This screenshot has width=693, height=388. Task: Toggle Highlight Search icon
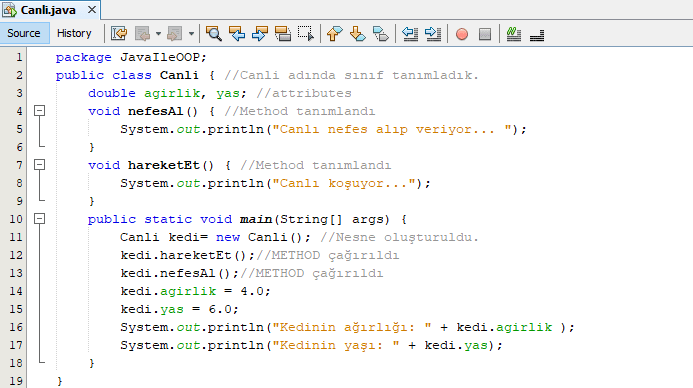[283, 34]
